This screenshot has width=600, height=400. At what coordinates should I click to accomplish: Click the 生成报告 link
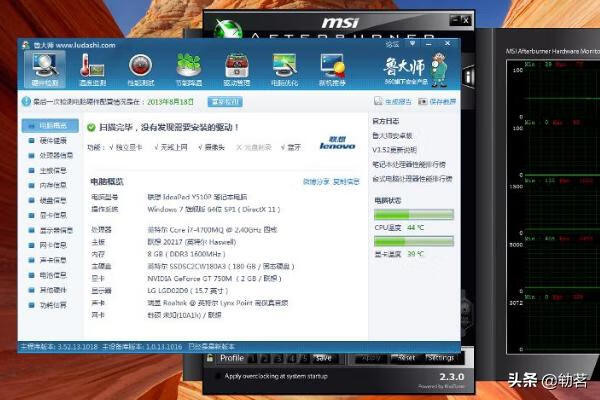pyautogui.click(x=393, y=101)
